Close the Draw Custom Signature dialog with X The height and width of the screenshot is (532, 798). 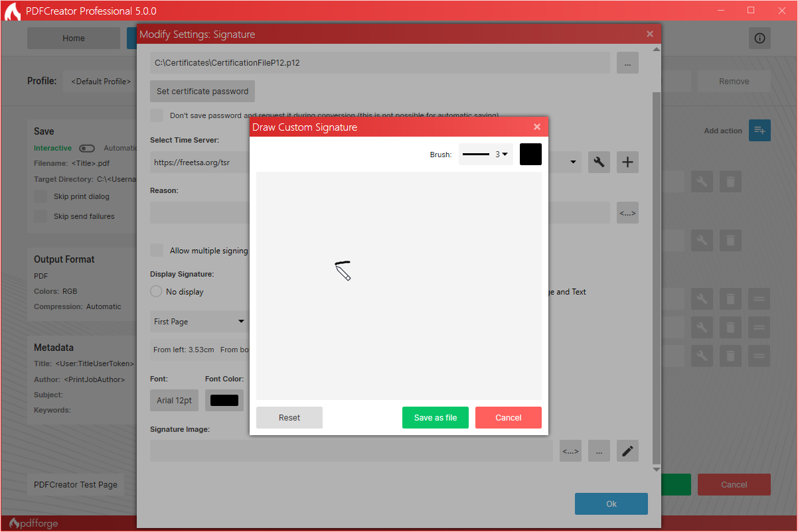coord(537,127)
